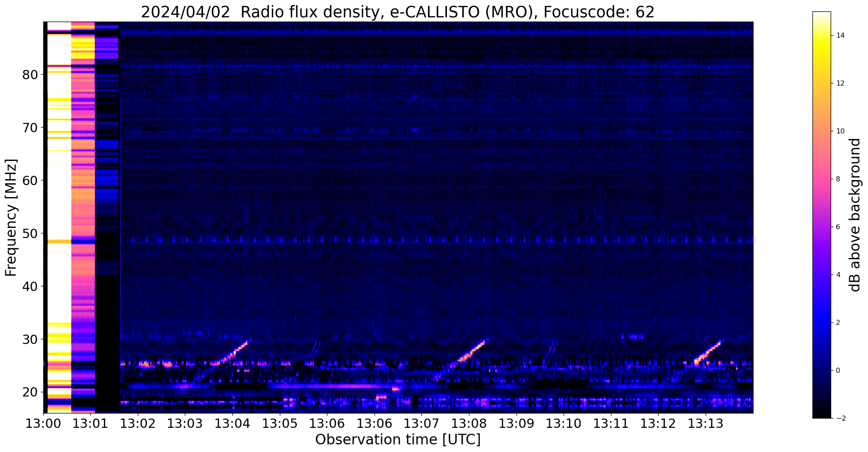Click the horizontal blue line near 48 MHz

[424, 240]
